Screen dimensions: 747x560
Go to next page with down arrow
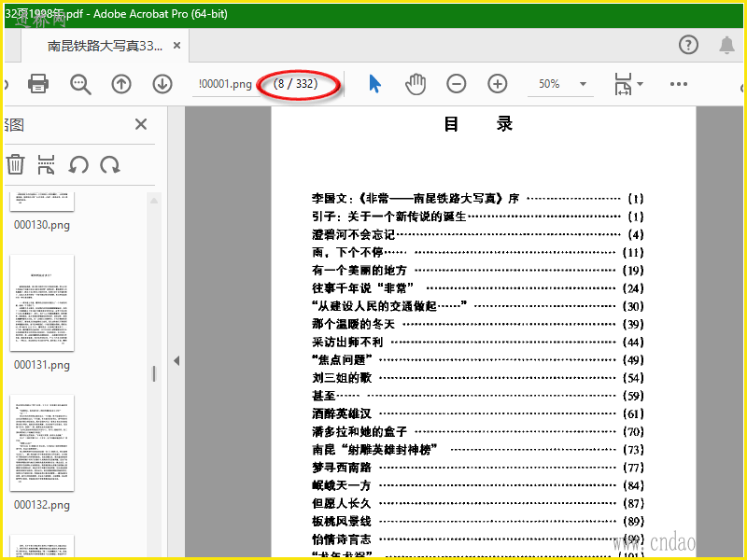click(162, 84)
